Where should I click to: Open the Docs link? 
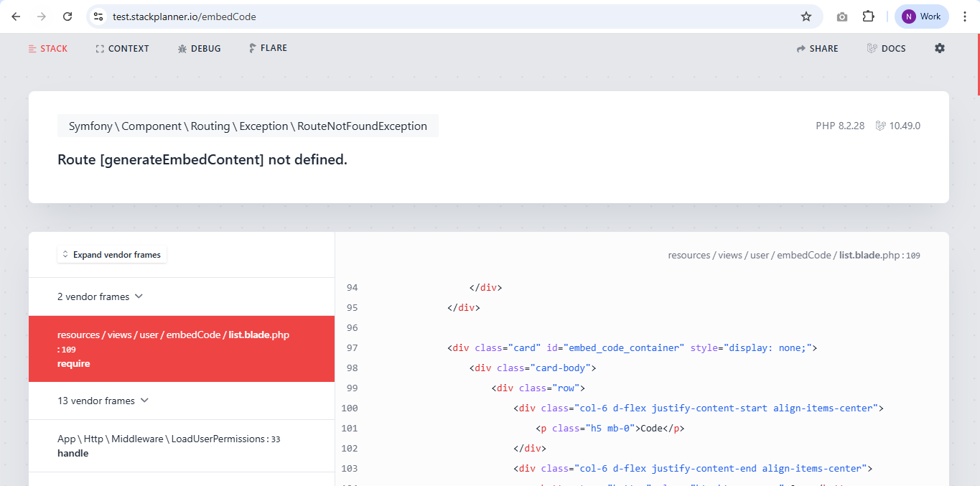886,49
